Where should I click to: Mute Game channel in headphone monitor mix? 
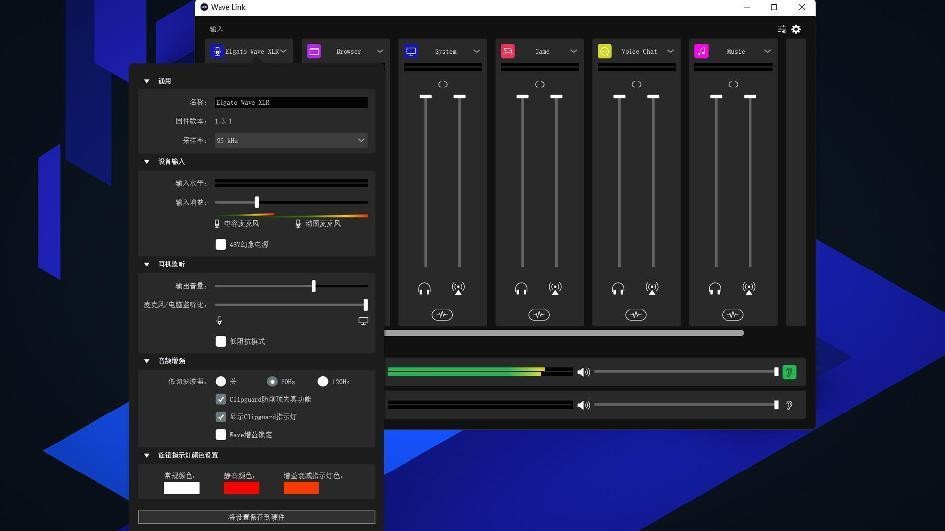(521, 289)
